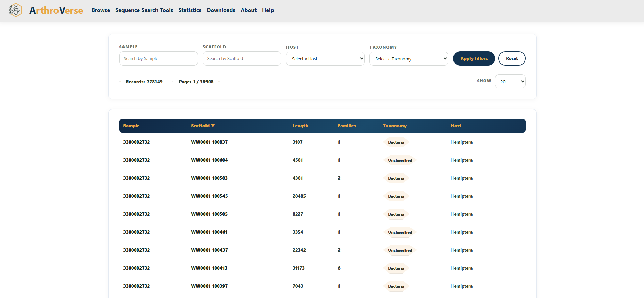Open the Show rows count dropdown
This screenshot has height=298, width=644.
pos(510,82)
